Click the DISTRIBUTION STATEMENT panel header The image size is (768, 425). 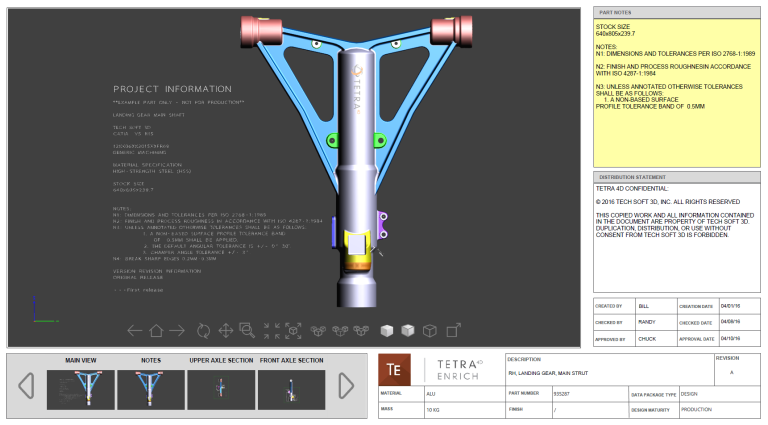click(x=677, y=177)
